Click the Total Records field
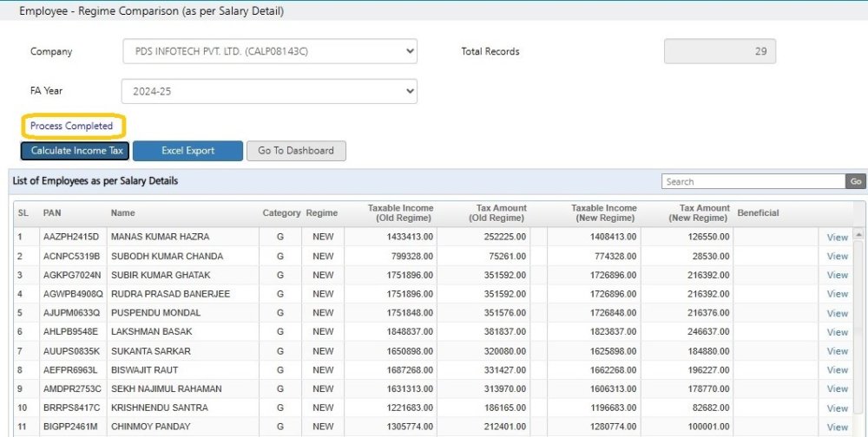The height and width of the screenshot is (437, 868). 720,51
